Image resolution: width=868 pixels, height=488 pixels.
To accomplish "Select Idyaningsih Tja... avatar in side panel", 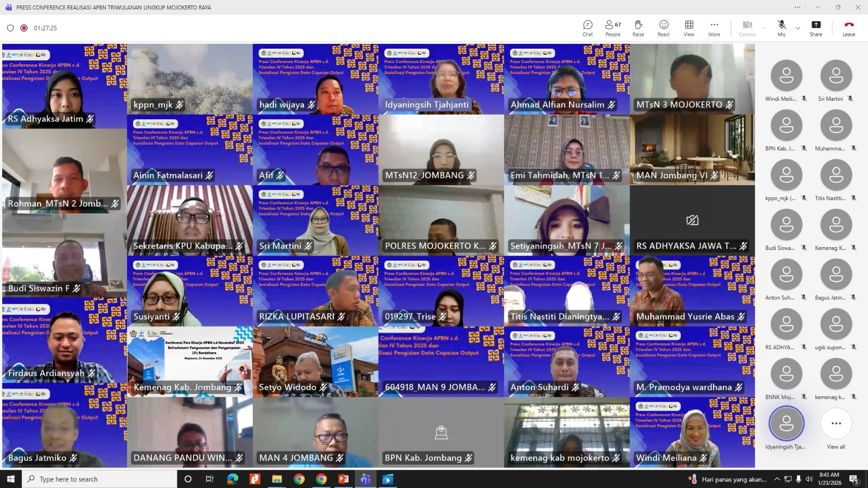I will pyautogui.click(x=786, y=423).
